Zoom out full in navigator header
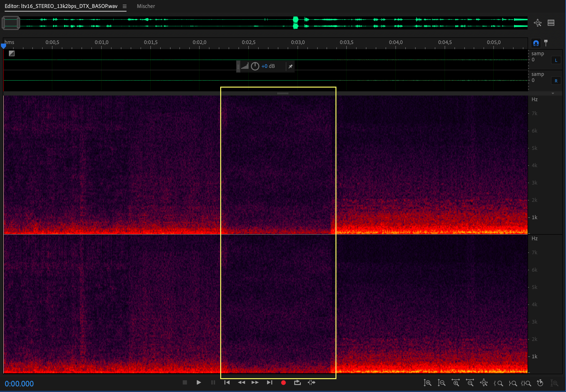This screenshot has width=566, height=392. pos(537,23)
